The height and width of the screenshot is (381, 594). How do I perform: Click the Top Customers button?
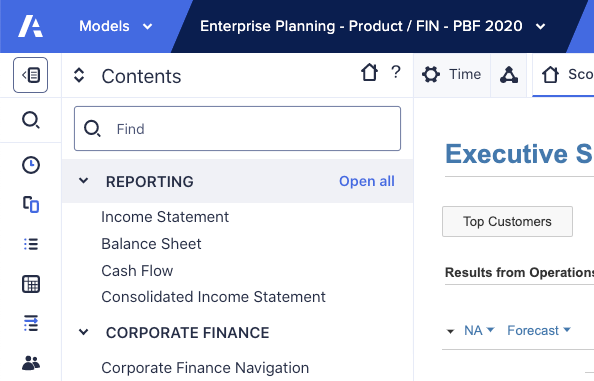click(507, 221)
